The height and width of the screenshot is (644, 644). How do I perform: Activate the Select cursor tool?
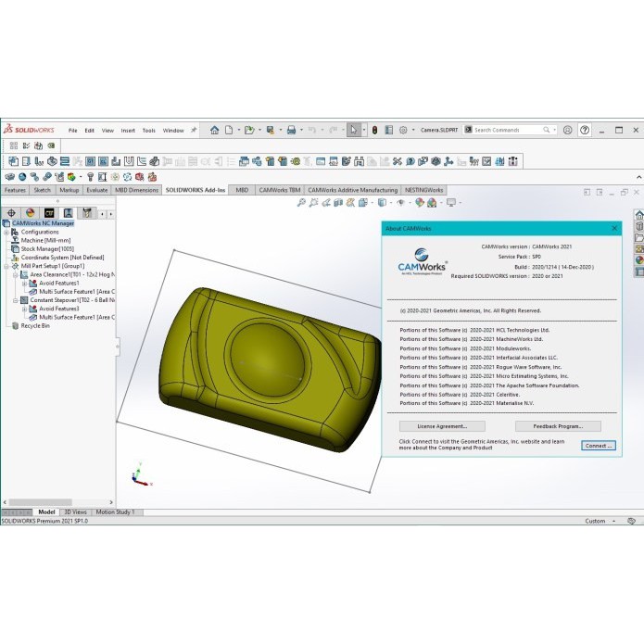coord(353,131)
